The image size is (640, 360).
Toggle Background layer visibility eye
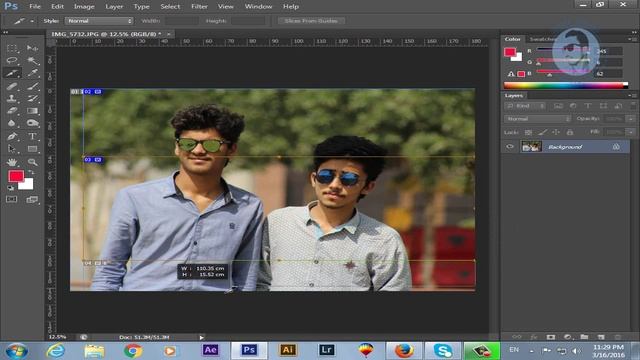point(510,147)
